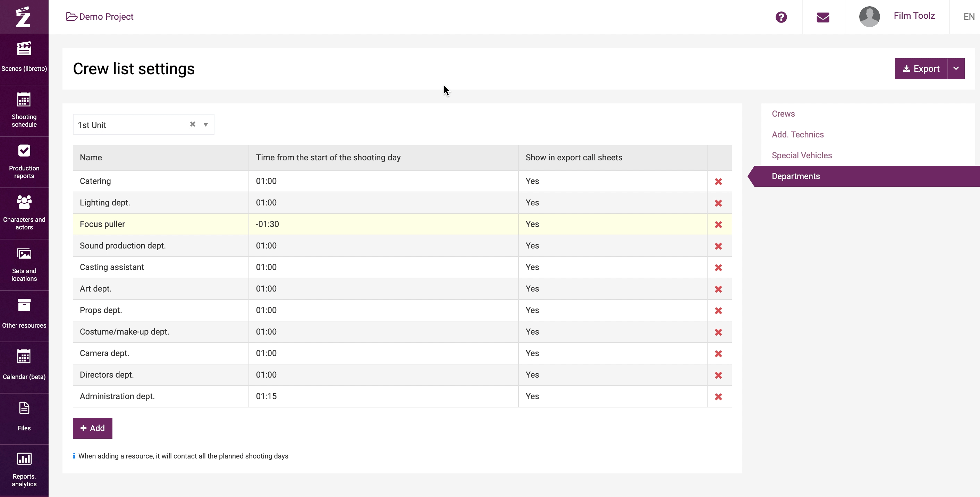Select the Departments tab
This screenshot has height=497, width=980.
coord(864,176)
